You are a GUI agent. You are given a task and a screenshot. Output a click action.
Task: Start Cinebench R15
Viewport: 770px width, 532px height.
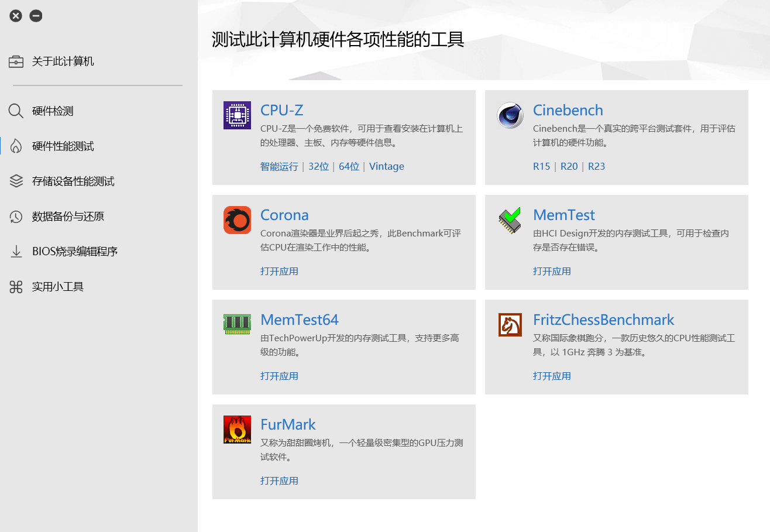542,166
